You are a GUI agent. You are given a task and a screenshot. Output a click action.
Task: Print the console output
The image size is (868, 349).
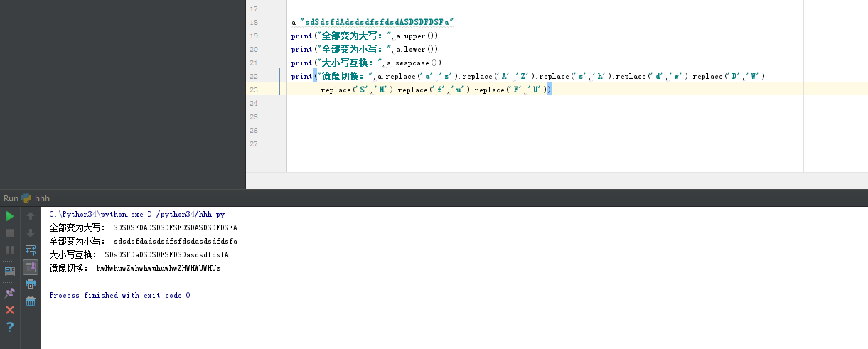(x=31, y=284)
